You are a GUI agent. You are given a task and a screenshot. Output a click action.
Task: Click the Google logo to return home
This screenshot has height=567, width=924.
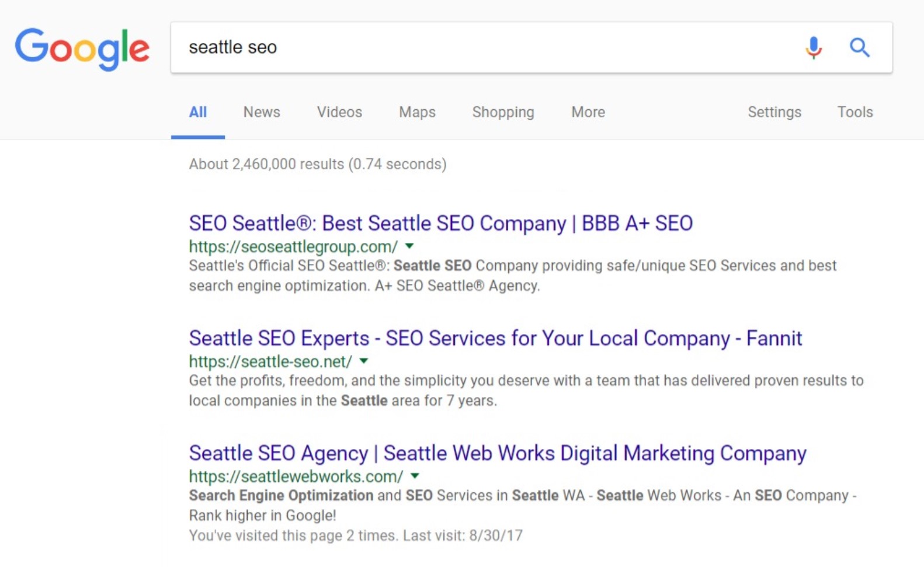(x=82, y=49)
